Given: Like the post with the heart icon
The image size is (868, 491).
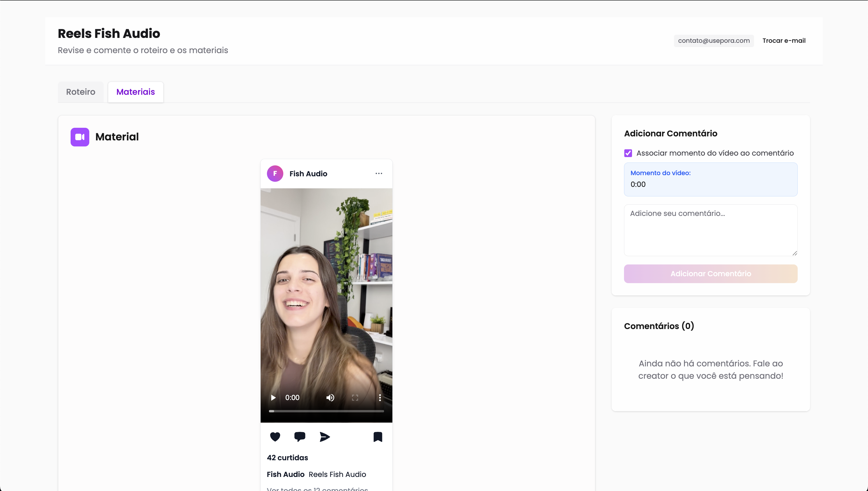Looking at the screenshot, I should (x=275, y=437).
